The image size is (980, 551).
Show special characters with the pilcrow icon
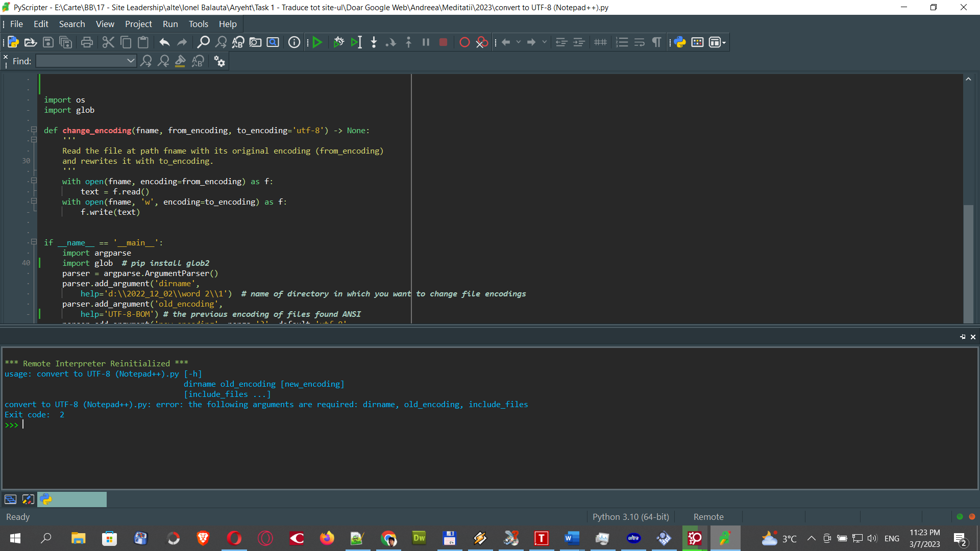tap(656, 42)
